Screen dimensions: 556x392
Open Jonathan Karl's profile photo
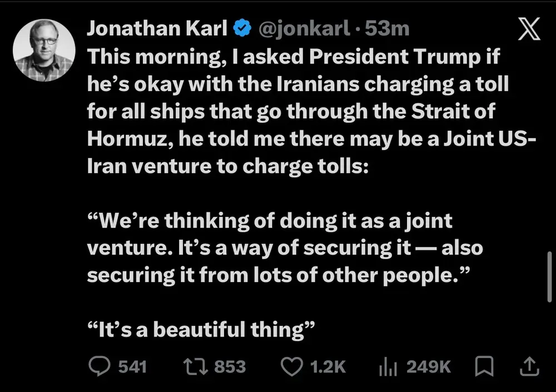point(44,51)
